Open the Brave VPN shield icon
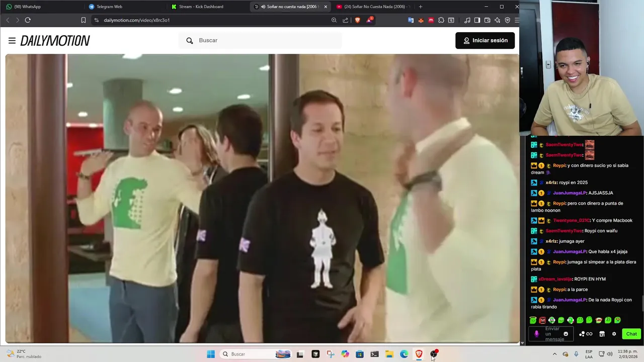This screenshot has width=644, height=362. 507,20
